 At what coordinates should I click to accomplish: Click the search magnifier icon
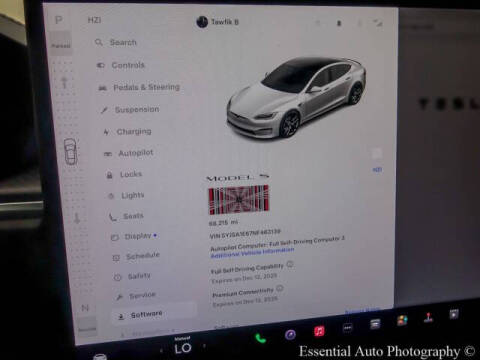pos(99,42)
